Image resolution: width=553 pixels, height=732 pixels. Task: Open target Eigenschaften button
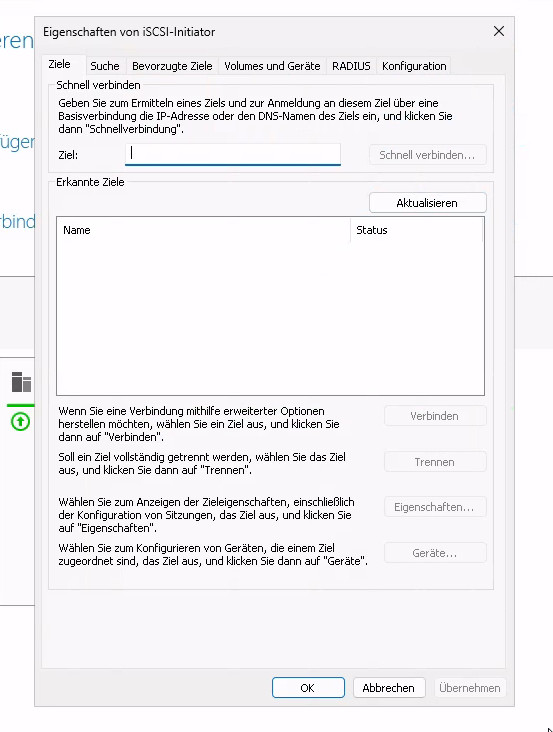coord(435,507)
